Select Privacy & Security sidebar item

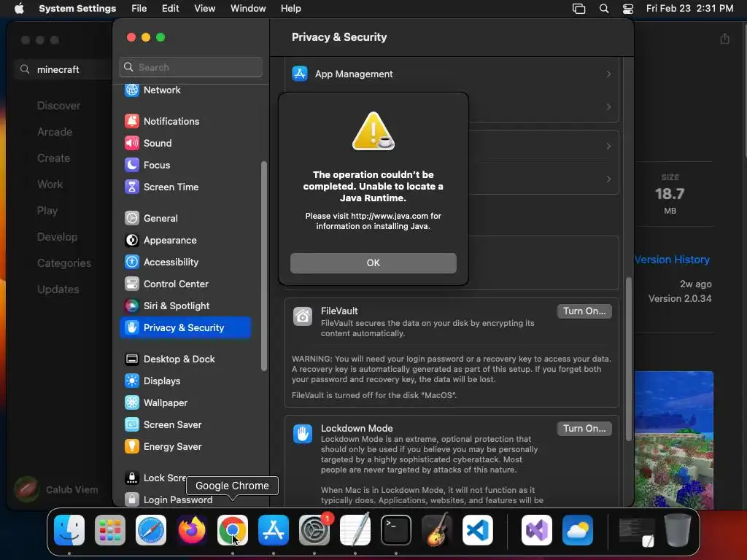(186, 327)
